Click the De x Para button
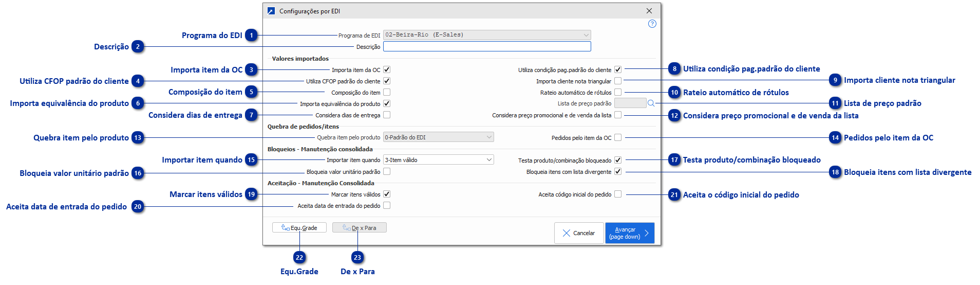 [360, 228]
